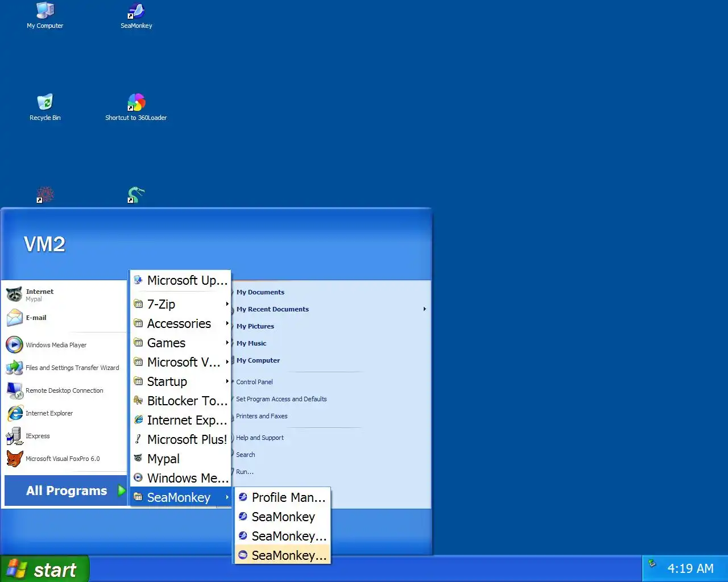Open My Music from Start menu
Viewport: 728px width, 582px height.
pyautogui.click(x=251, y=343)
